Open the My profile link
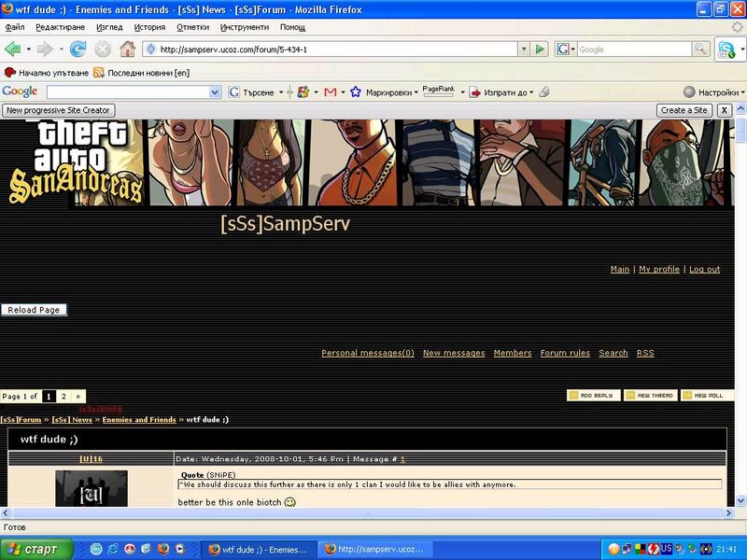The width and height of the screenshot is (747, 560). click(659, 269)
